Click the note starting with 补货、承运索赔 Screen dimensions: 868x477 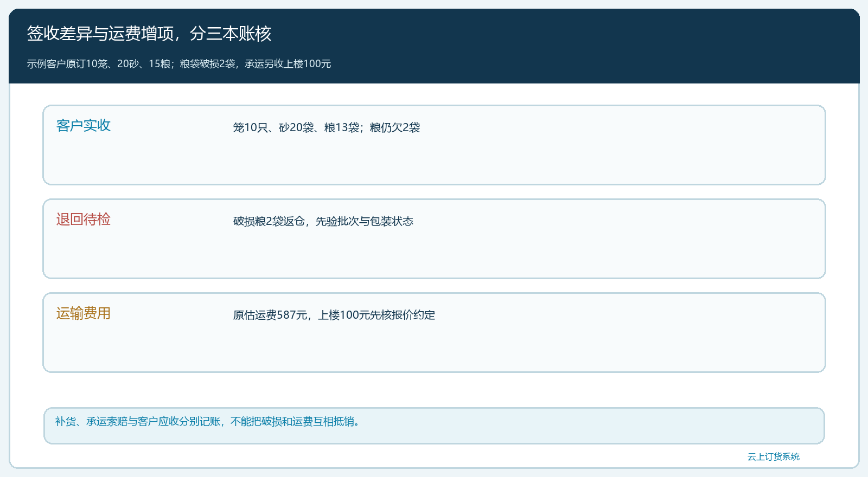tap(207, 421)
